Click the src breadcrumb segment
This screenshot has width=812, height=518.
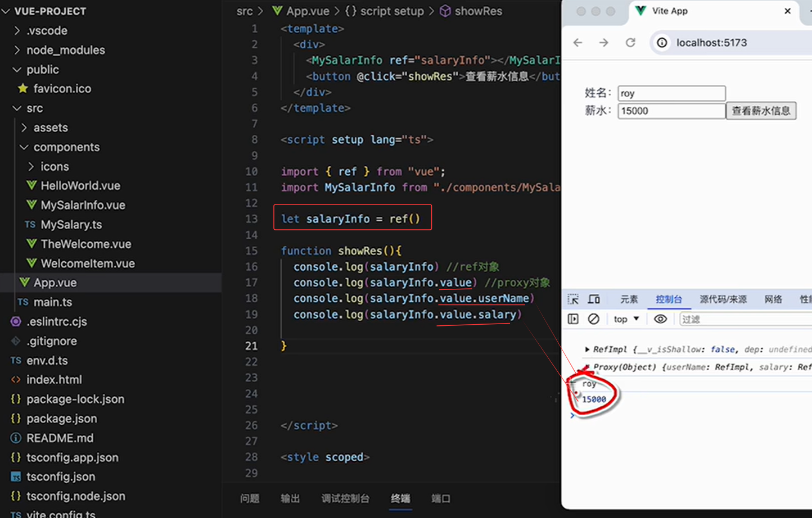245,11
